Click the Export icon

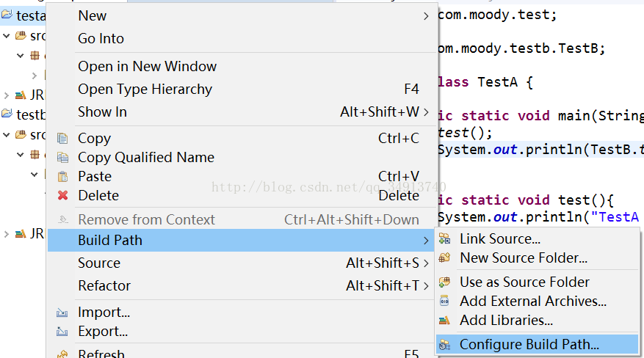62,332
